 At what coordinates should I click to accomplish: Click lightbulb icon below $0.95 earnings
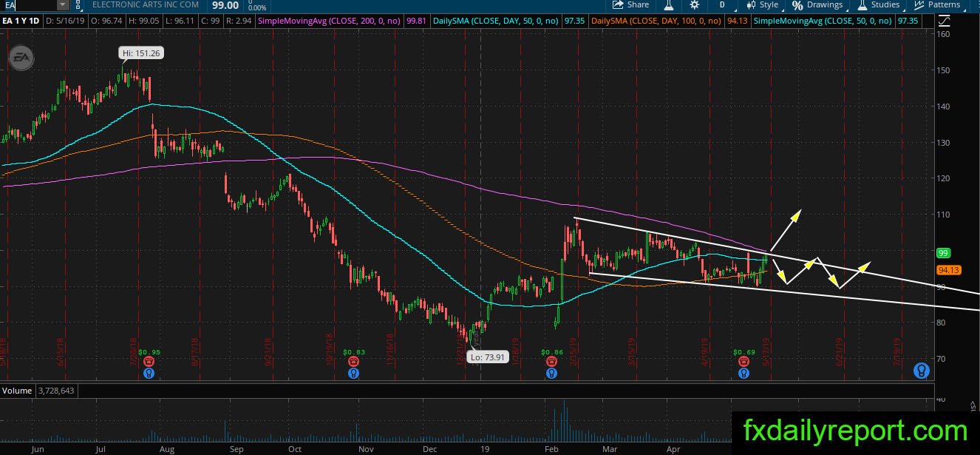click(x=149, y=374)
